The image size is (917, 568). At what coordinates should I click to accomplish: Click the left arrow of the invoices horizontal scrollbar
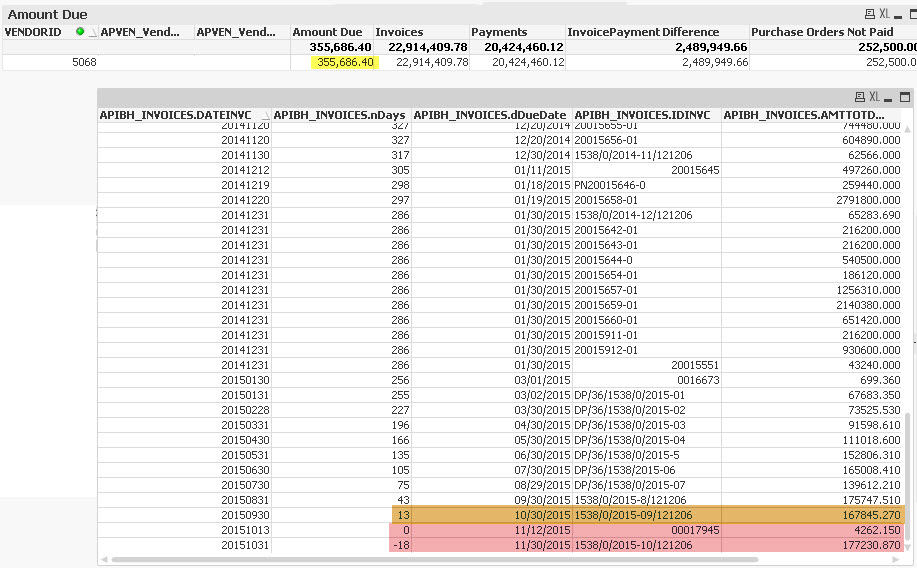click(x=105, y=560)
